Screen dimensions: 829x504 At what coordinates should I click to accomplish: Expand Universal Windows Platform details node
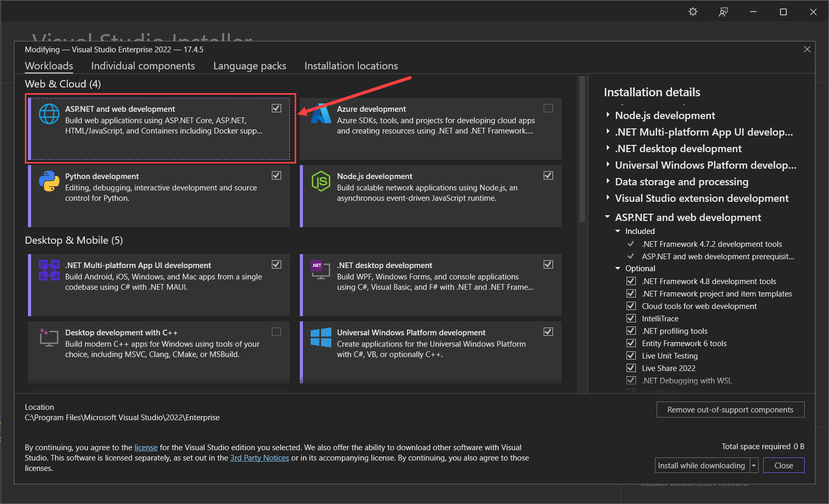[608, 165]
